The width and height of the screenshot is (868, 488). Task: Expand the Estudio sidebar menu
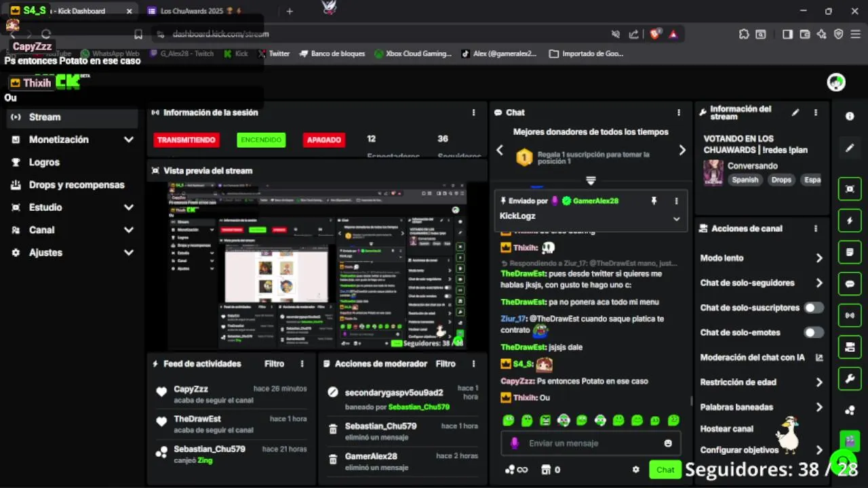(x=129, y=207)
